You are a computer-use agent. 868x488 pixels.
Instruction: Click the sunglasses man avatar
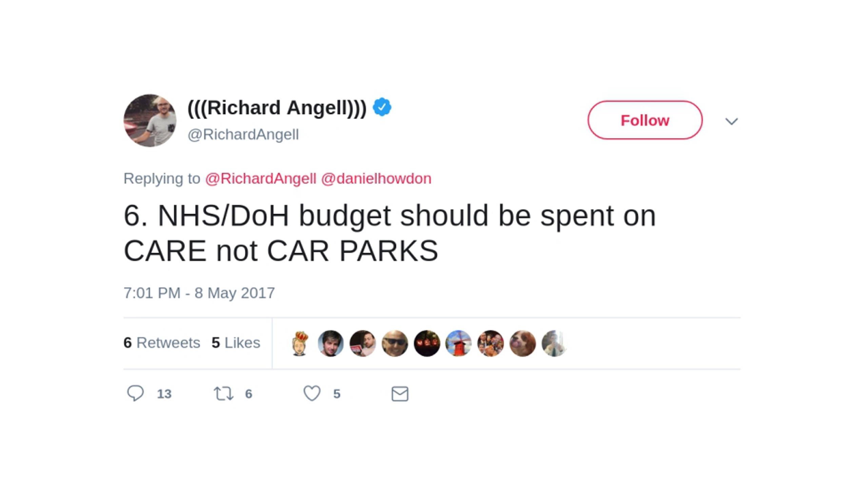[395, 343]
